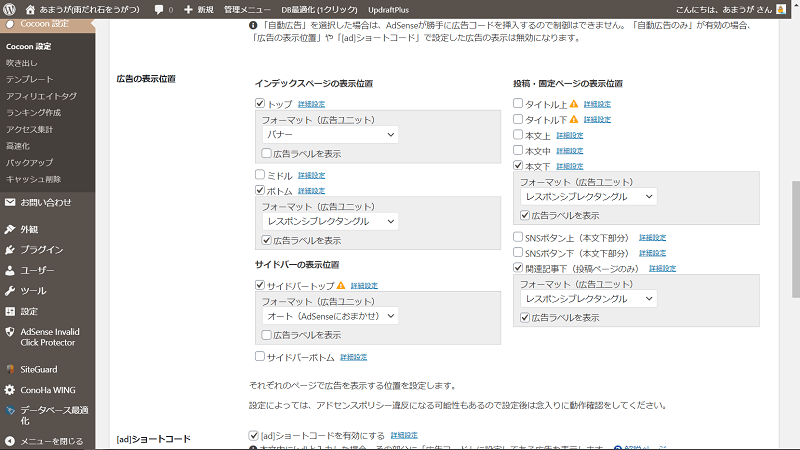Go to the バックアップ submenu item
Image resolution: width=800 pixels, height=450 pixels.
pyautogui.click(x=30, y=161)
